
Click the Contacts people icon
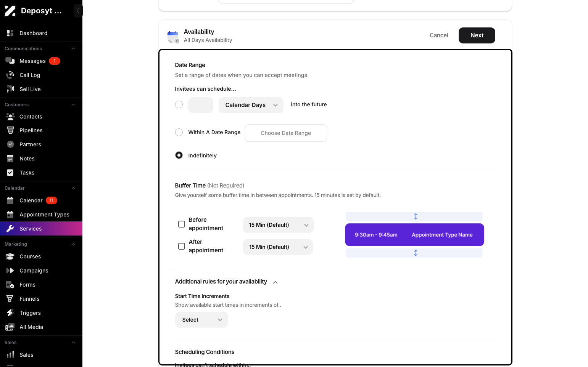[10, 117]
